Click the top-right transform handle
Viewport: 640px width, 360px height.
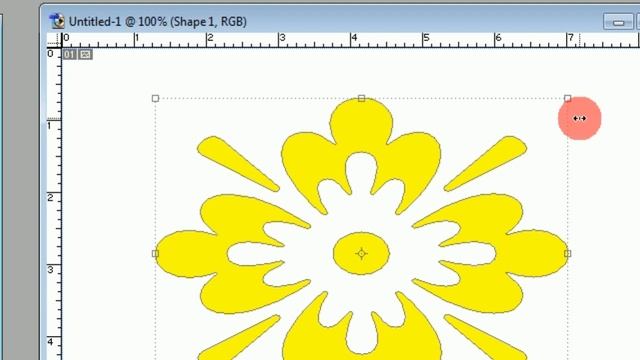567,98
